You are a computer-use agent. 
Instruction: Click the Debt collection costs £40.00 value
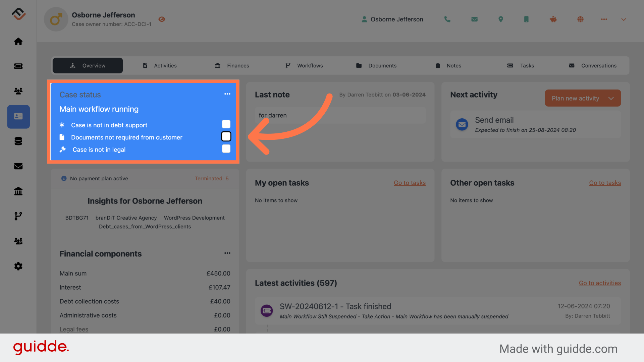(x=220, y=302)
